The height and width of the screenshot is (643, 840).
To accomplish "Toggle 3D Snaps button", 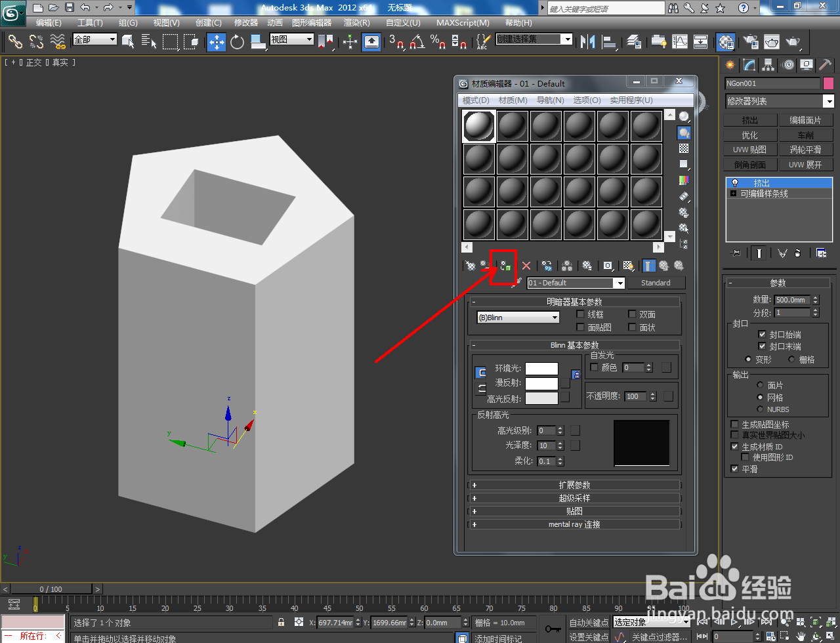I will click(395, 42).
